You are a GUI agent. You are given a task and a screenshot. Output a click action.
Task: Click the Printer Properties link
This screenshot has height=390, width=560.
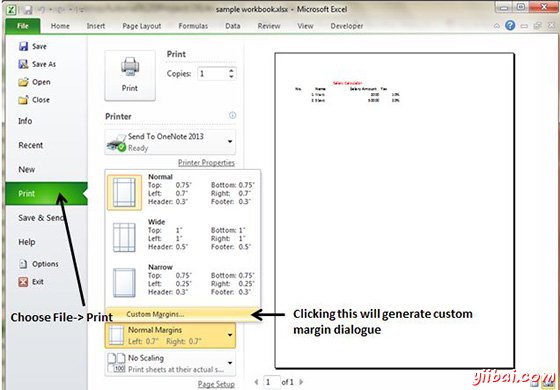(206, 163)
